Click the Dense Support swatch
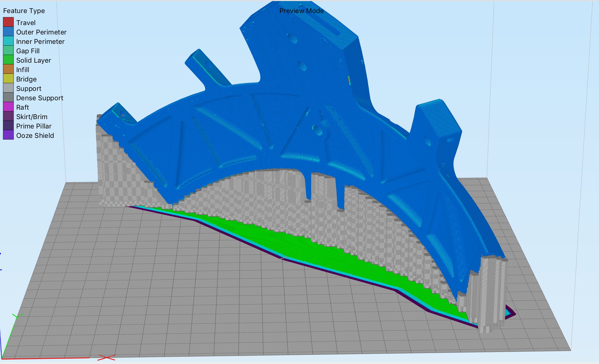This screenshot has height=364, width=599. click(x=8, y=97)
